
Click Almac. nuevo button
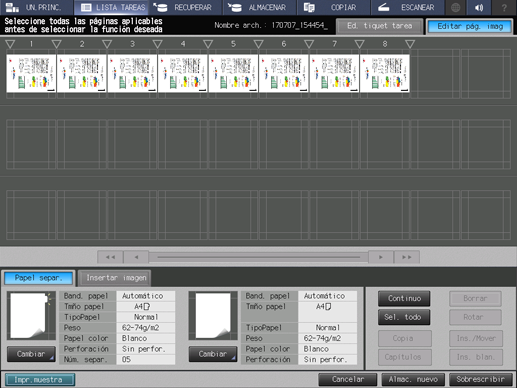413,379
